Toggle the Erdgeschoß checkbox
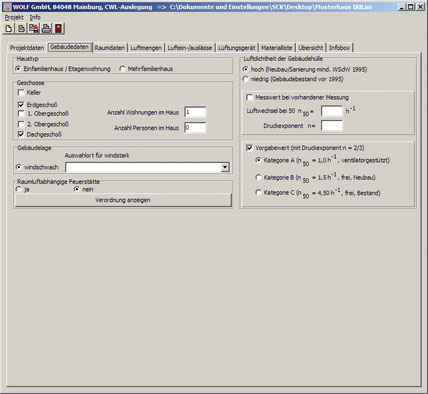Viewport: 428px width, 394px height. point(21,105)
